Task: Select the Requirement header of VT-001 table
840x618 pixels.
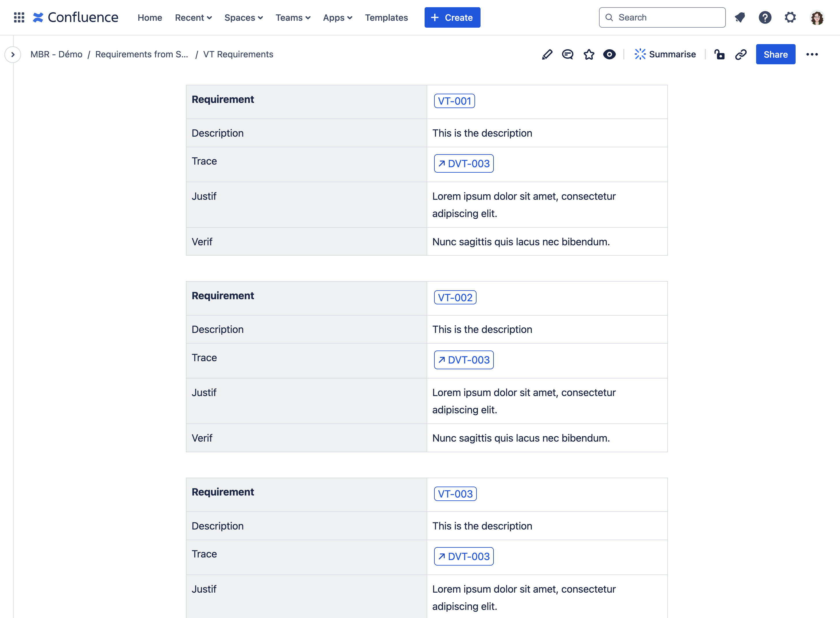Action: [x=223, y=99]
